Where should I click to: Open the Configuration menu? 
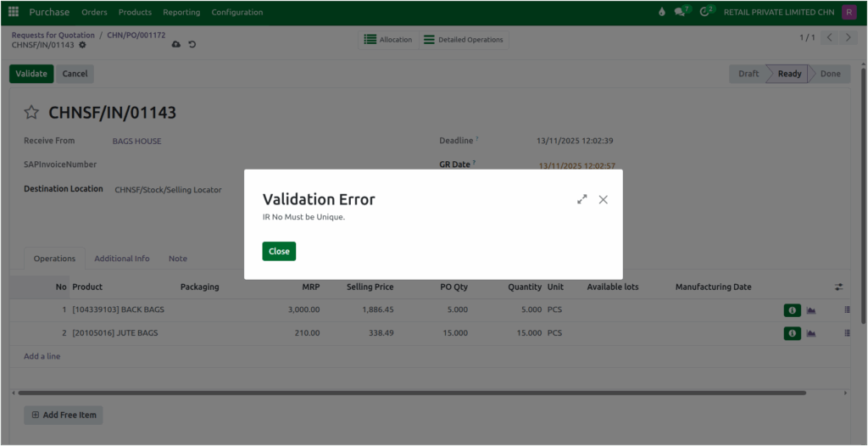pyautogui.click(x=237, y=12)
